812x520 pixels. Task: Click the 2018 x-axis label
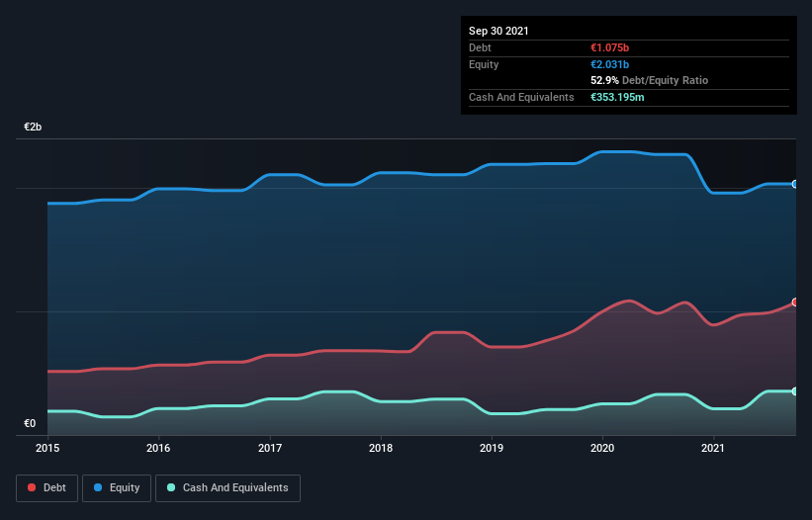click(381, 448)
